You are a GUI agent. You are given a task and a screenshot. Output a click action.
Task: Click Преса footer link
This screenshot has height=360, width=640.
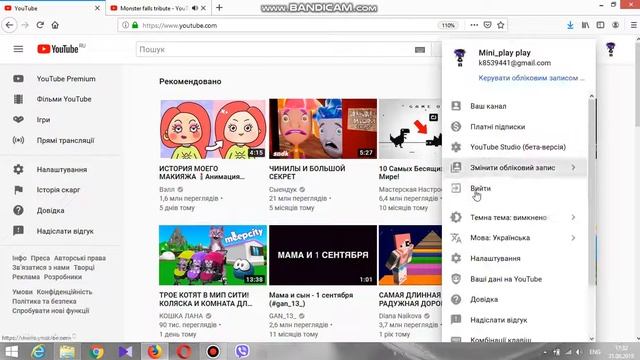40,258
